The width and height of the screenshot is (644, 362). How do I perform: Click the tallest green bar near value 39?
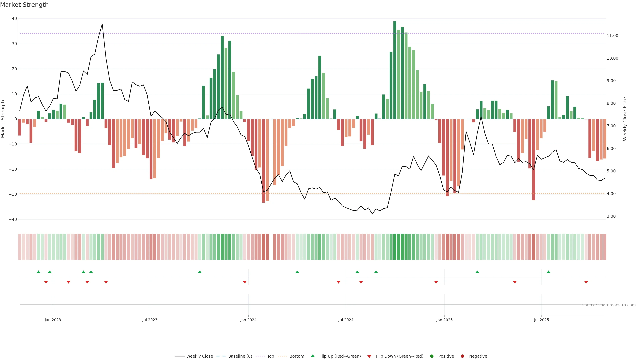click(x=394, y=70)
